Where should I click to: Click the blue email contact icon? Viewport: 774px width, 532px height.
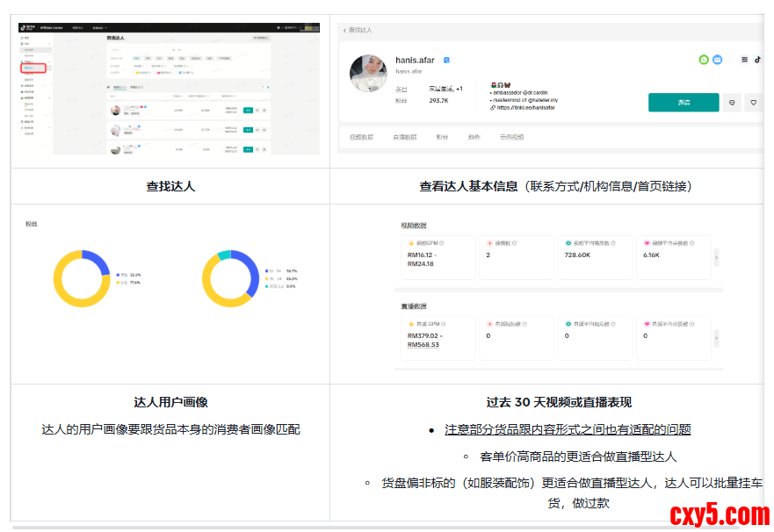(717, 60)
